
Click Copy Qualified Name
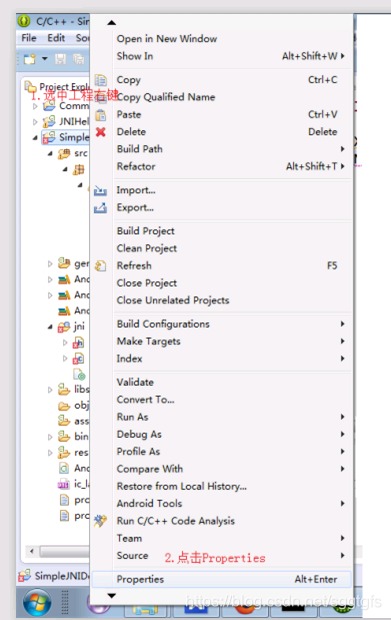tap(222, 97)
